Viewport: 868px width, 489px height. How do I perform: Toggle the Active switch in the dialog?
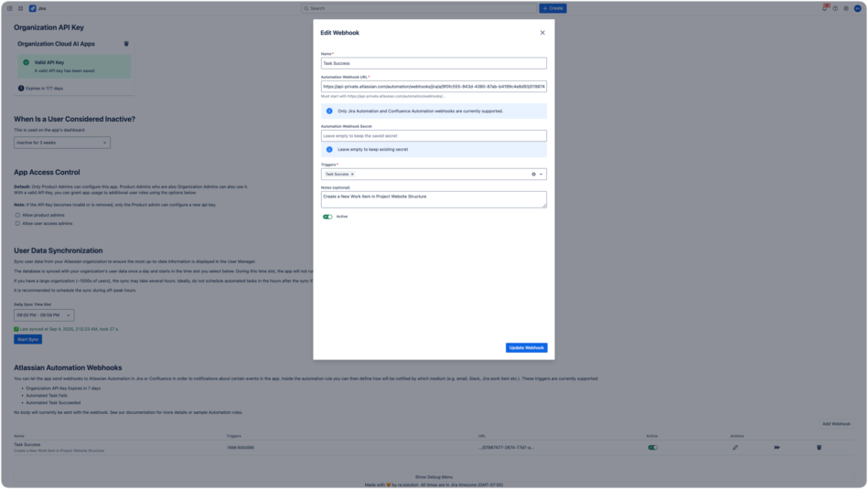tap(327, 217)
